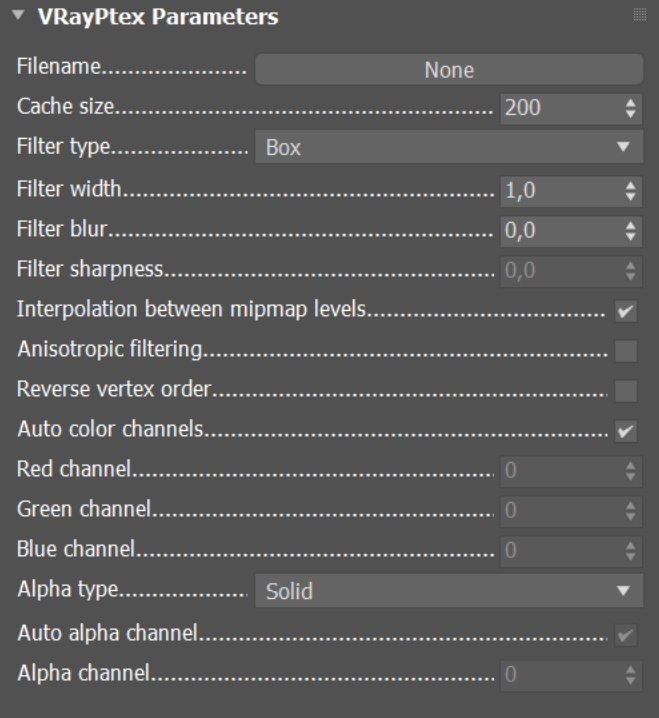
Task: Open the Alpha type dropdown
Action: 449,592
